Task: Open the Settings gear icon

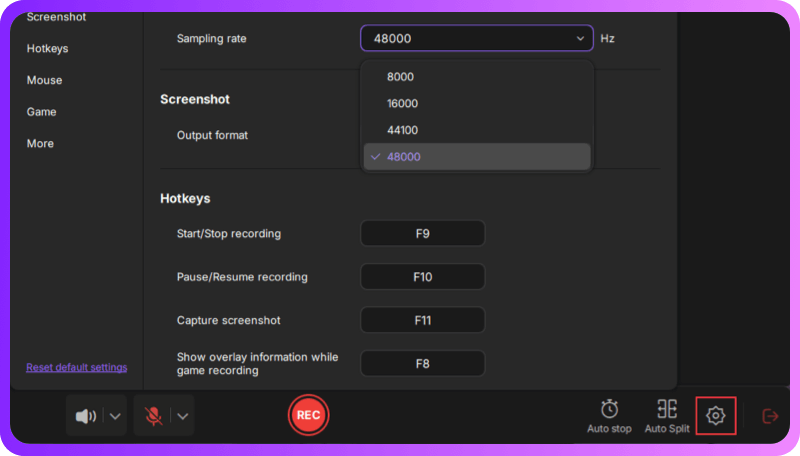Action: pyautogui.click(x=715, y=415)
